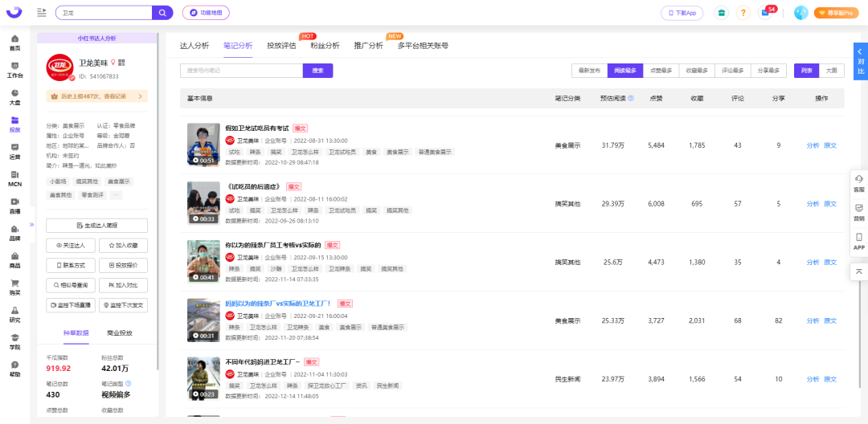Image resolution: width=868 pixels, height=424 pixels.
Task: Click the 营销 icon on right panel
Action: coord(858,213)
